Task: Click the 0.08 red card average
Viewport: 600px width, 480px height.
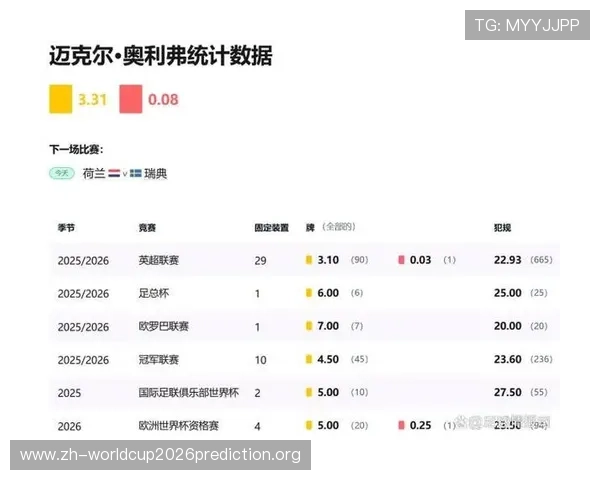Action: pyautogui.click(x=163, y=100)
